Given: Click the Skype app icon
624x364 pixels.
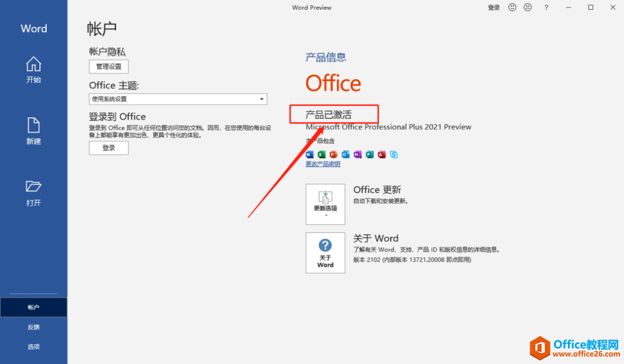Looking at the screenshot, I should pyautogui.click(x=394, y=154).
